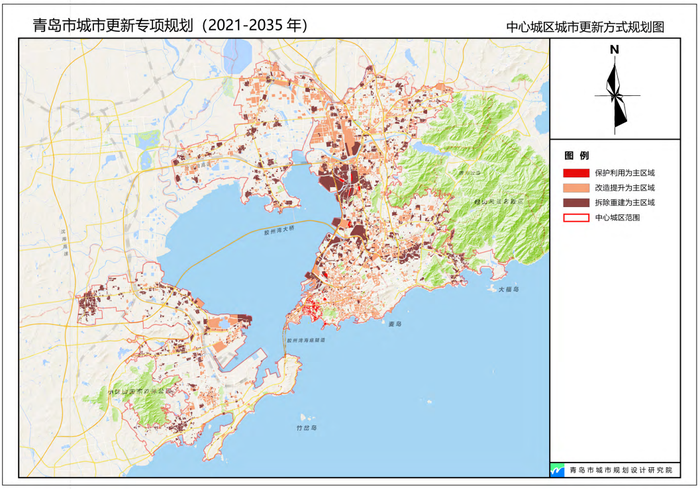Click the north arrow compass symbol
Viewport: 700px width, 489px height.
(x=616, y=96)
